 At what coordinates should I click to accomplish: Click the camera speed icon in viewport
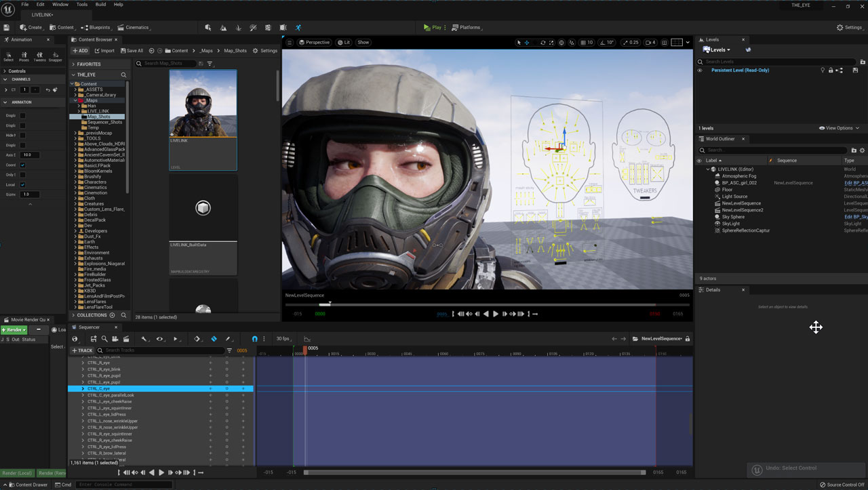point(649,42)
